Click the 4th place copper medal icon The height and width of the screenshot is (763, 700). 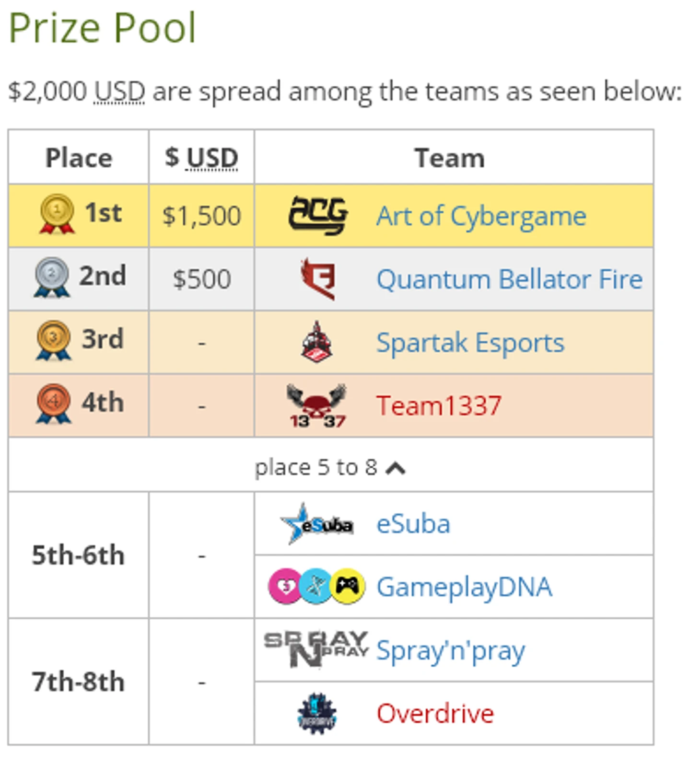53,404
